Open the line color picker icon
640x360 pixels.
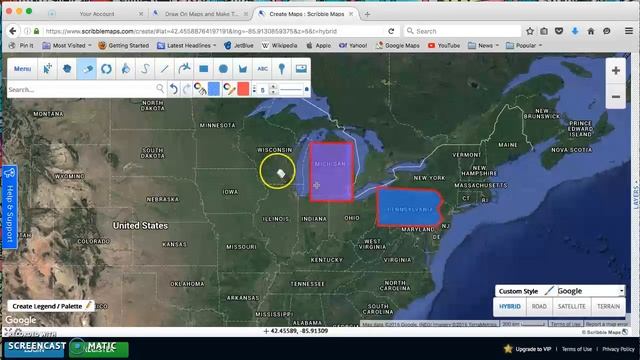tap(229, 89)
